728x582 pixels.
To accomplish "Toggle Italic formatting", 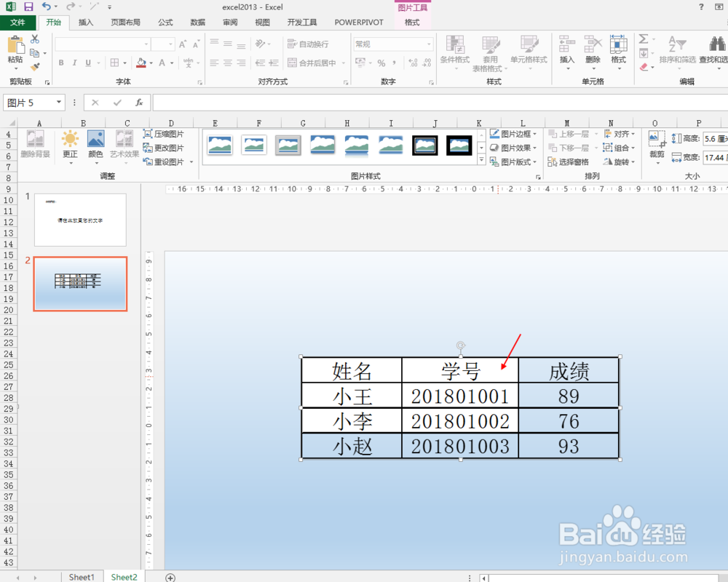I will click(74, 63).
